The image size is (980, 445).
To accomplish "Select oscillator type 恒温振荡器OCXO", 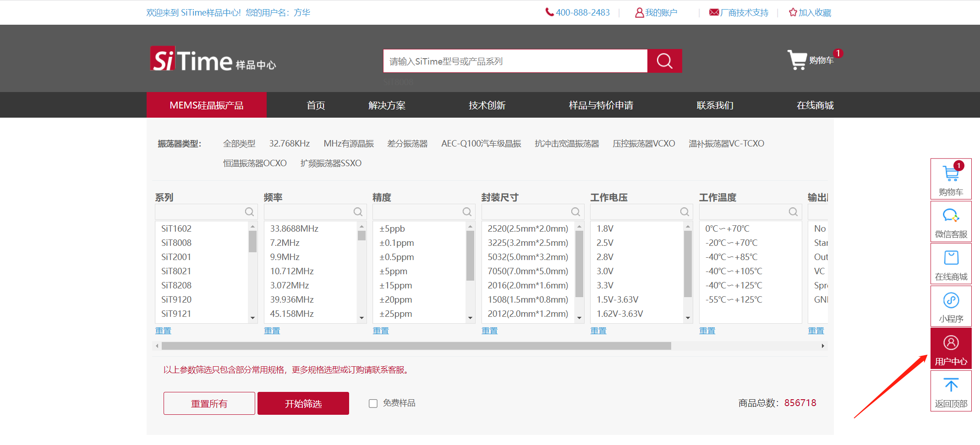I will click(255, 163).
